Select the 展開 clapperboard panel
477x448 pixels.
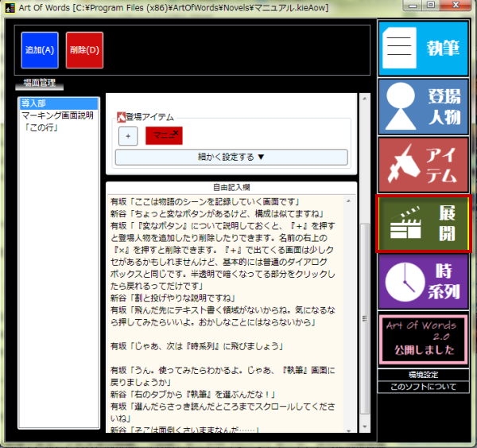423,224
